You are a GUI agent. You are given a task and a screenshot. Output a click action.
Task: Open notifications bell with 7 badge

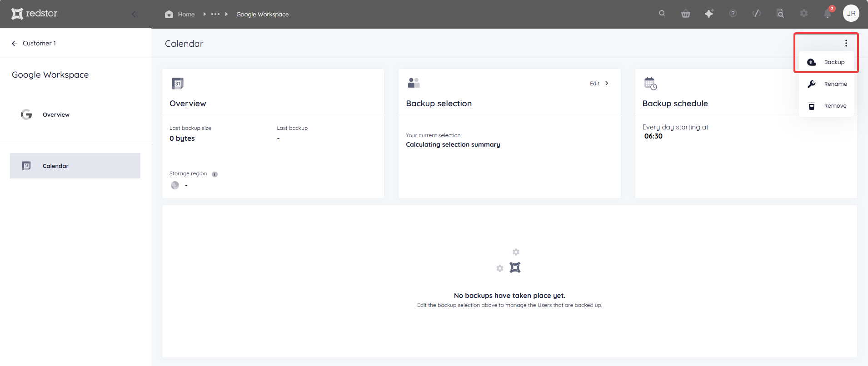pyautogui.click(x=828, y=14)
